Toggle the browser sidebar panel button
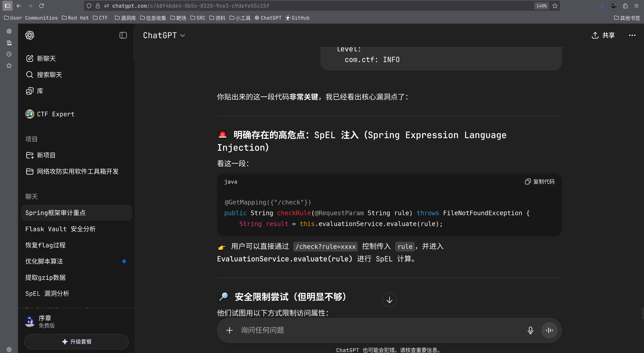 [x=8, y=6]
